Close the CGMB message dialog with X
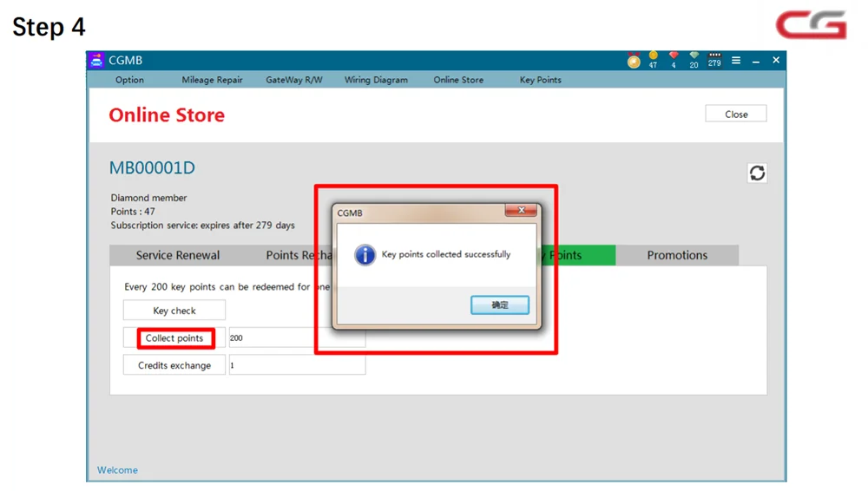The image size is (868, 491). pyautogui.click(x=521, y=210)
